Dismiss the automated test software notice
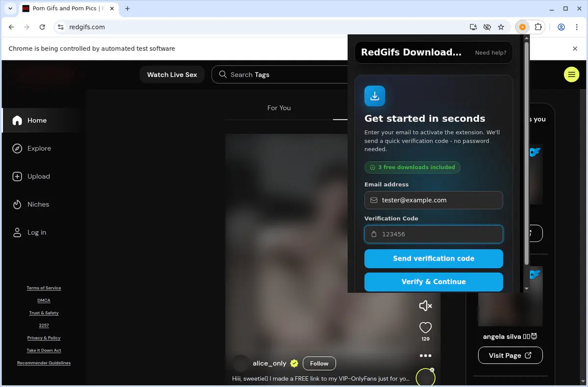This screenshot has height=387, width=588. pyautogui.click(x=575, y=48)
